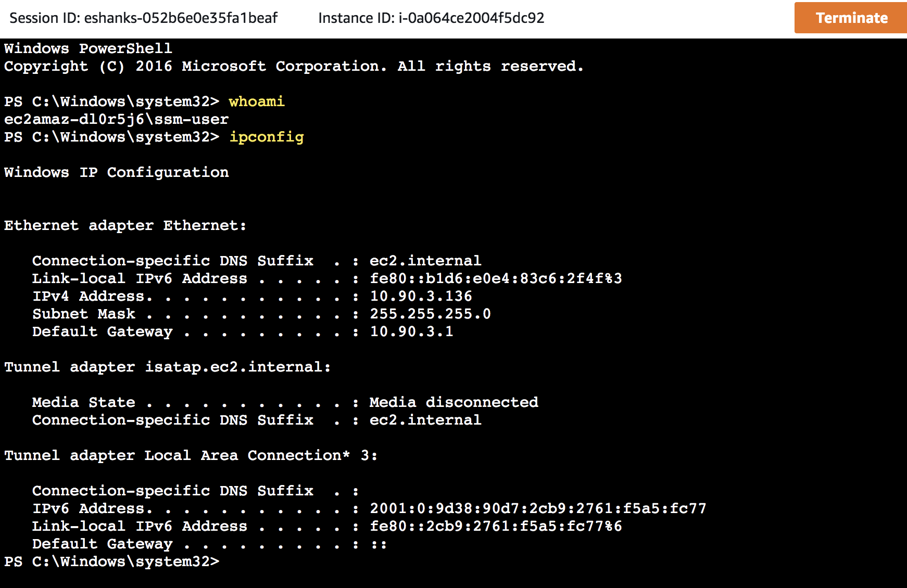This screenshot has height=588, width=907.
Task: Click the ssm-user whoami output line
Action: pyautogui.click(x=116, y=119)
